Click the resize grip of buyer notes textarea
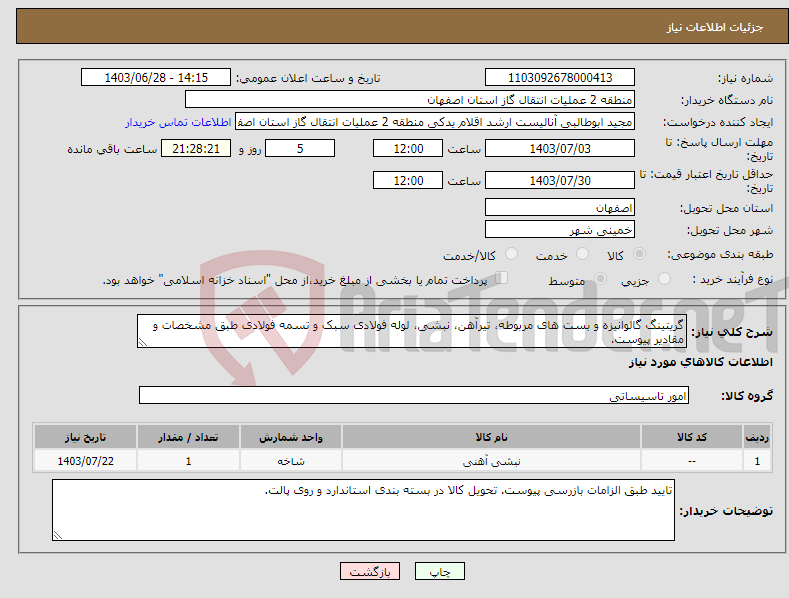The image size is (789, 598). click(58, 535)
